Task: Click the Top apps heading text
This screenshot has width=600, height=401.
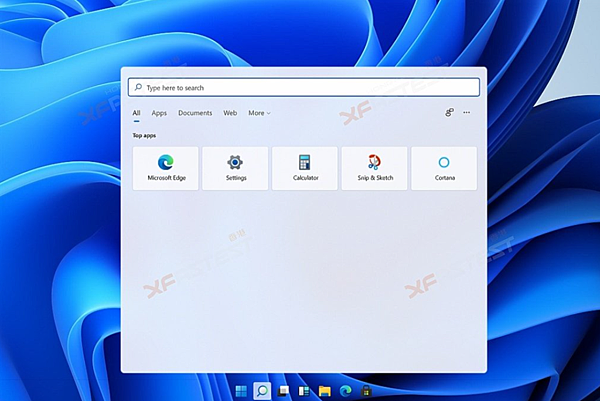Action: pos(144,135)
